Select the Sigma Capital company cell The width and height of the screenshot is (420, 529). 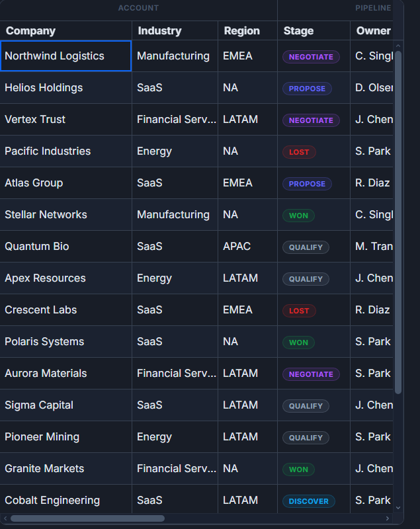(x=65, y=405)
